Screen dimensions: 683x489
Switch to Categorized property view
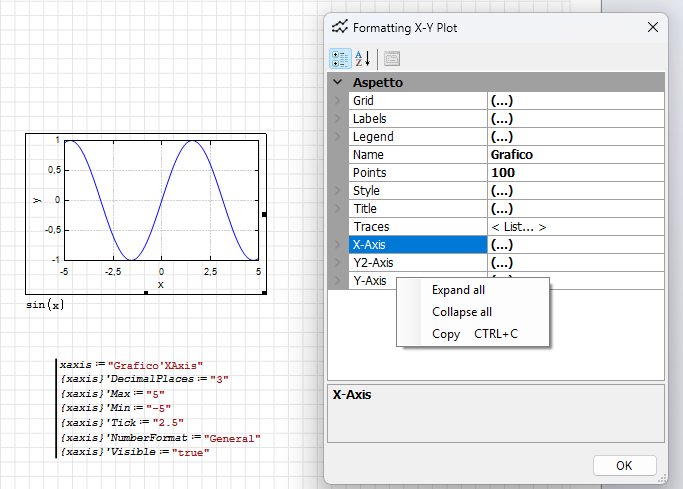pyautogui.click(x=340, y=59)
